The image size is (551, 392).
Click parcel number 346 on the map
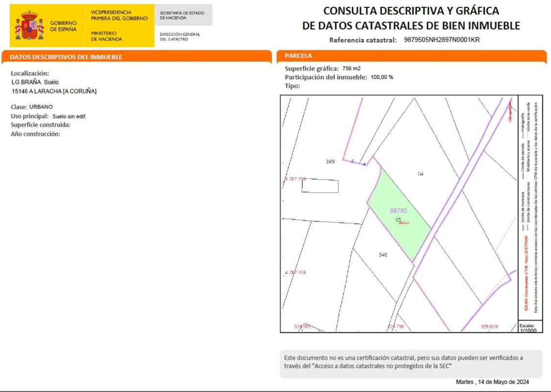coord(383,255)
